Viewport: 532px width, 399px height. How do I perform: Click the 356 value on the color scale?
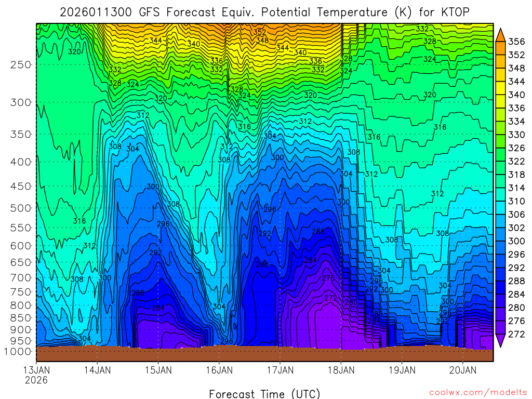pyautogui.click(x=516, y=42)
